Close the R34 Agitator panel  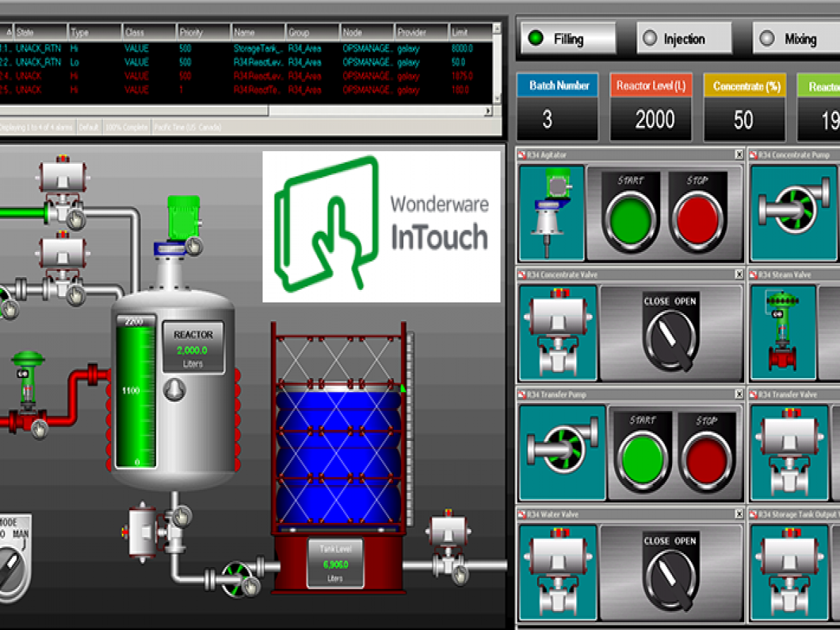pyautogui.click(x=739, y=155)
